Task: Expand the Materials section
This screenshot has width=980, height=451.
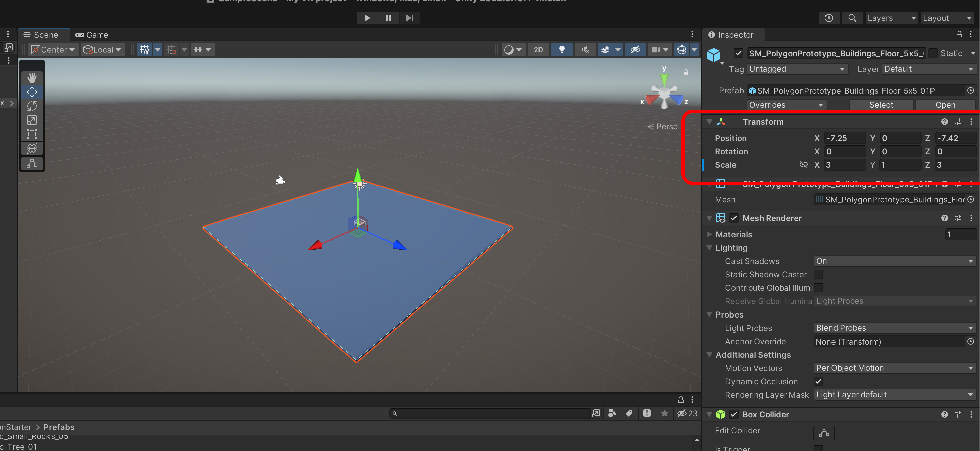Action: point(709,235)
